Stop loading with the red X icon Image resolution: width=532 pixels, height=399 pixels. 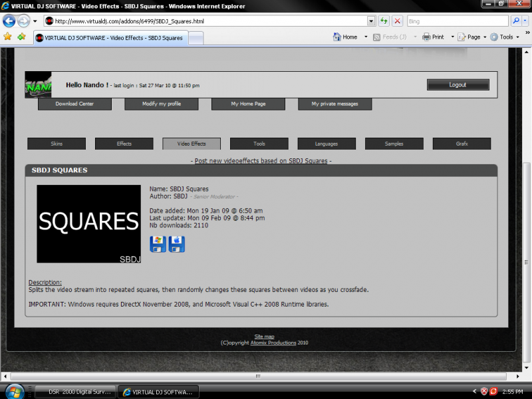tap(397, 21)
